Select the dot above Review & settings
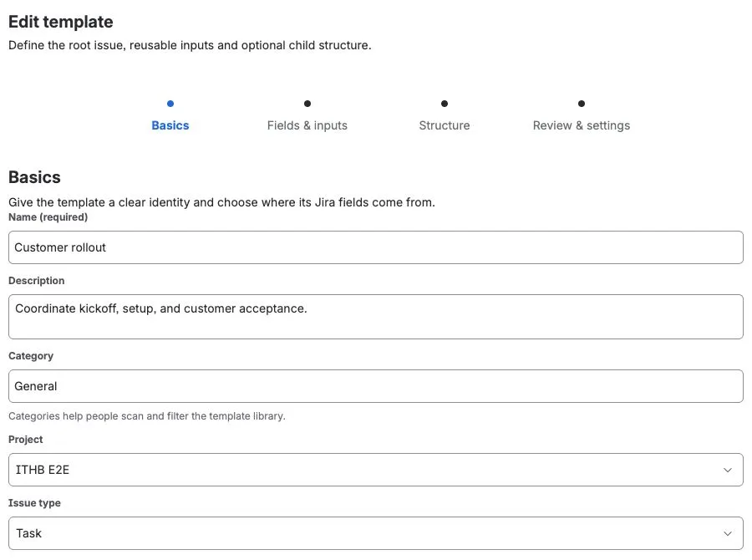 pyautogui.click(x=582, y=104)
